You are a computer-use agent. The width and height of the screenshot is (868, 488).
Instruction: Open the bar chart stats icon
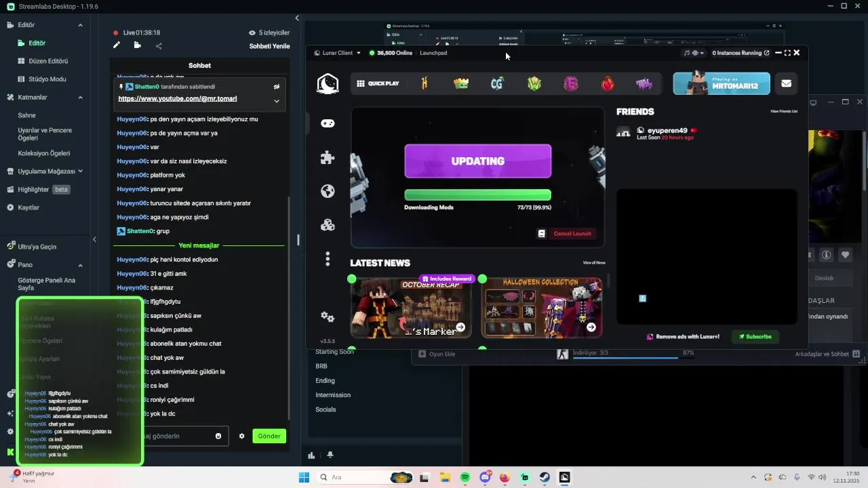pos(311,455)
